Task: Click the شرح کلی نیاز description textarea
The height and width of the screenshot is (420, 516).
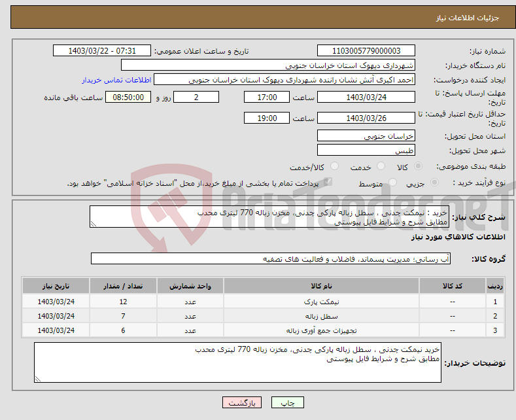Action: [x=269, y=217]
